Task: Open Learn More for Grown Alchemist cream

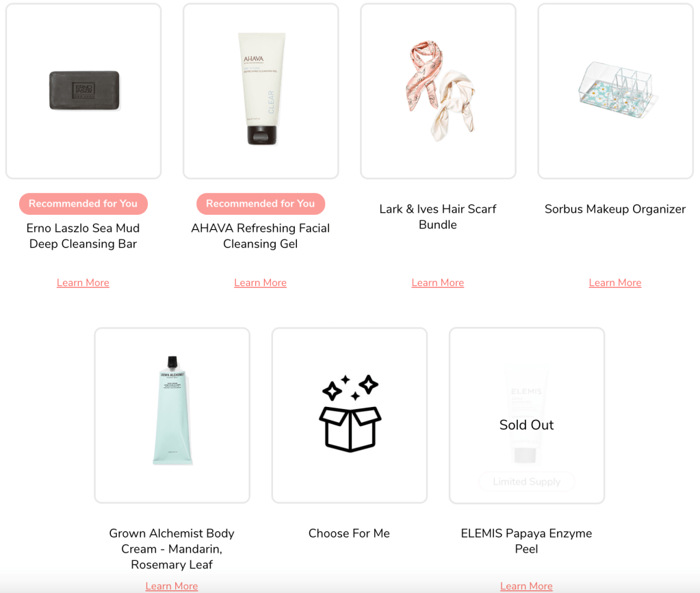Action: pyautogui.click(x=172, y=586)
